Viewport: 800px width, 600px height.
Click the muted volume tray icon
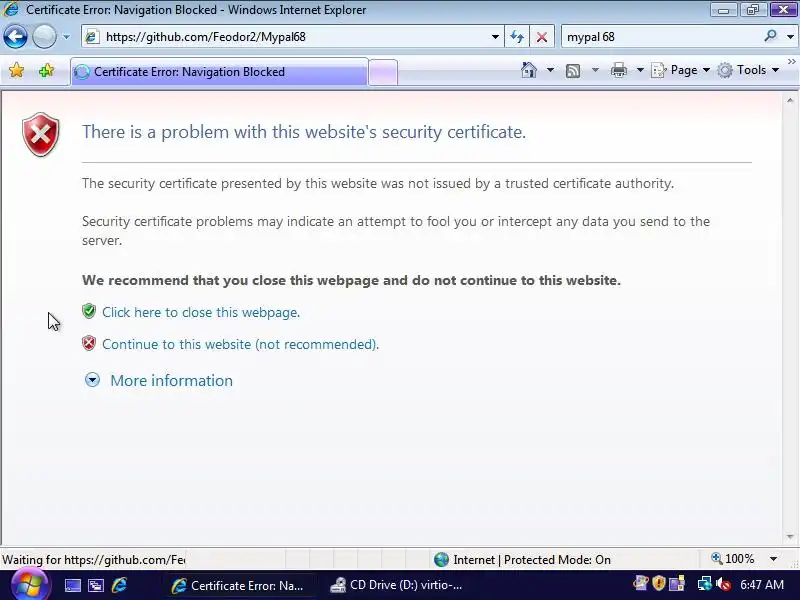(723, 584)
